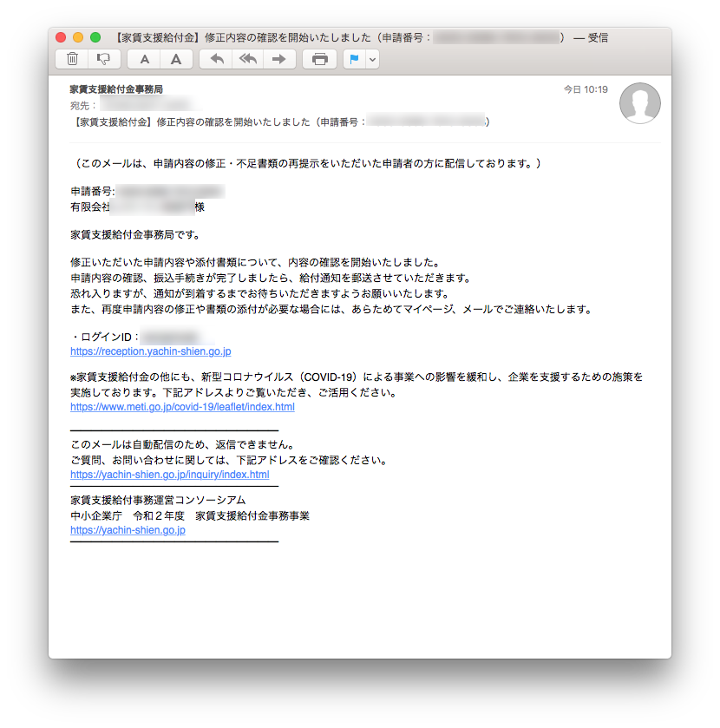Flag this message with the flag button
This screenshot has height=728, width=720.
(x=354, y=59)
